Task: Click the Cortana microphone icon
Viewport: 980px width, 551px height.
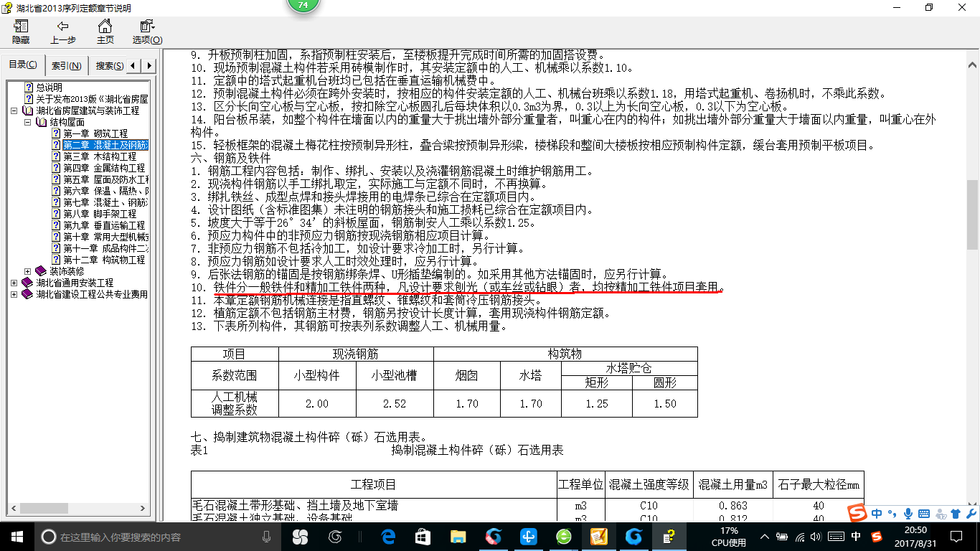Action: (x=267, y=537)
